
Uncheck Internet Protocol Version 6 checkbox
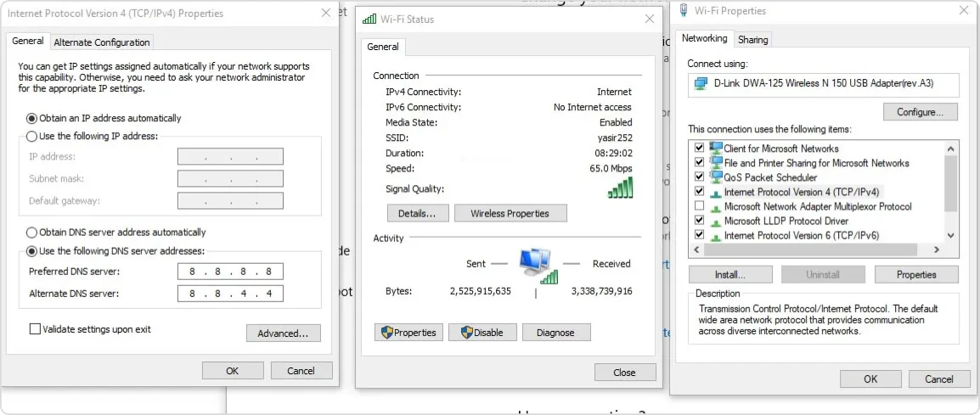(700, 235)
